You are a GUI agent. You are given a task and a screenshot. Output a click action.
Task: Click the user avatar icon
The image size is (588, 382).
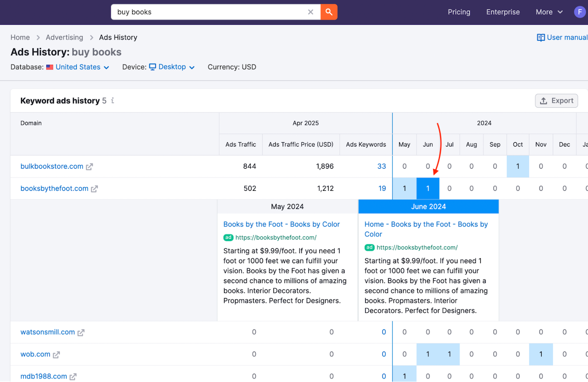pos(580,12)
